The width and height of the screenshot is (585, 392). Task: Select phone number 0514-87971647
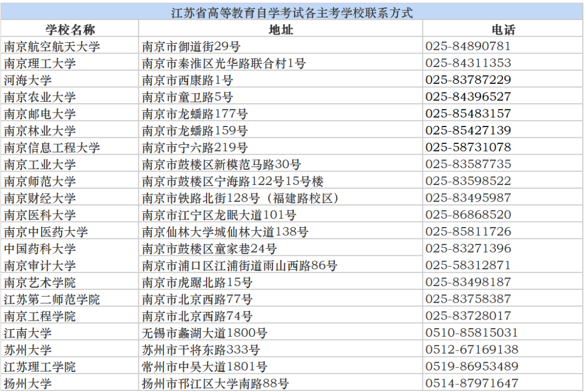click(471, 383)
